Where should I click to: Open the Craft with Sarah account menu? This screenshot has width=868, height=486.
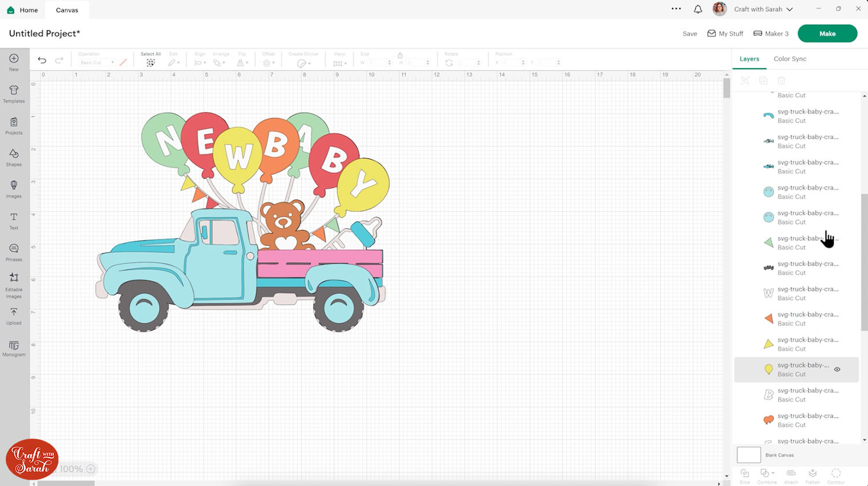[758, 9]
